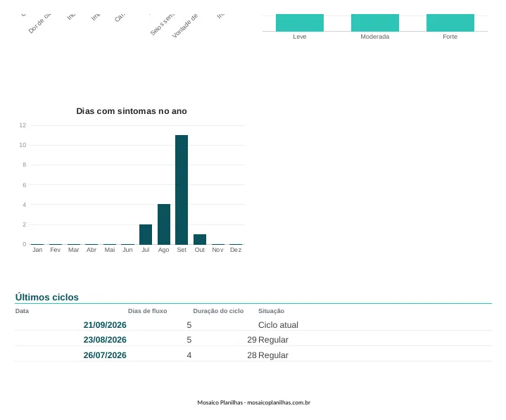This screenshot has height=420, width=506.
Task: Select the date 23/08/2026
Action: coord(105,340)
